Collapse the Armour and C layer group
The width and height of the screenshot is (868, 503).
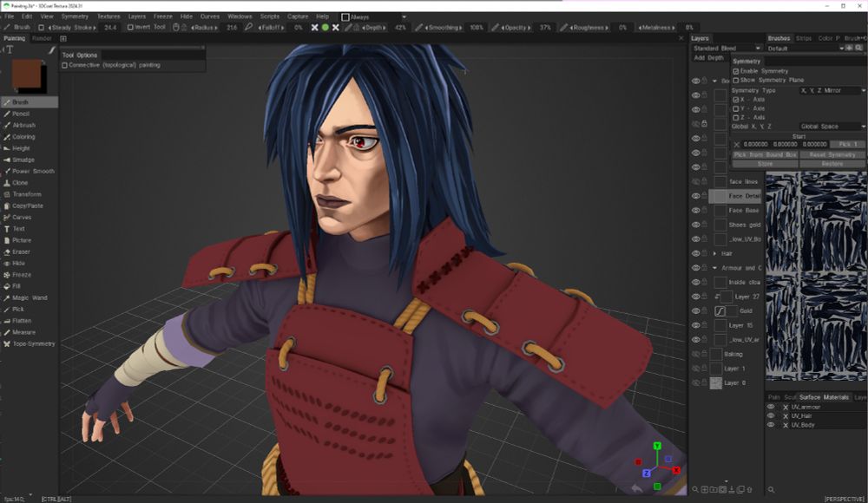(x=714, y=268)
